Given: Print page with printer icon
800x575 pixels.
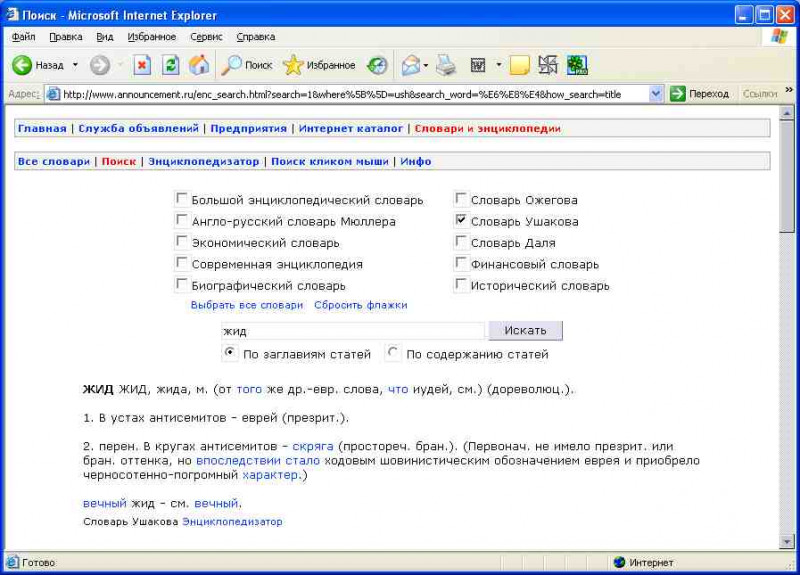Looking at the screenshot, I should click(446, 65).
